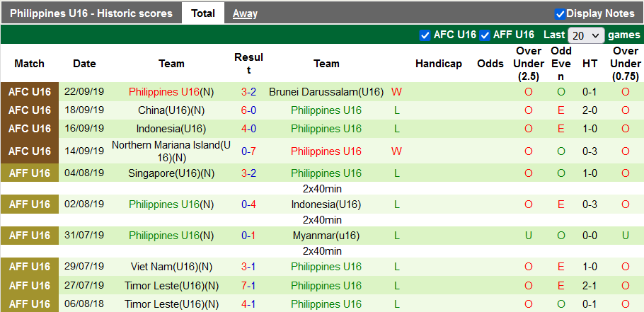Click the Date column header

(x=84, y=64)
